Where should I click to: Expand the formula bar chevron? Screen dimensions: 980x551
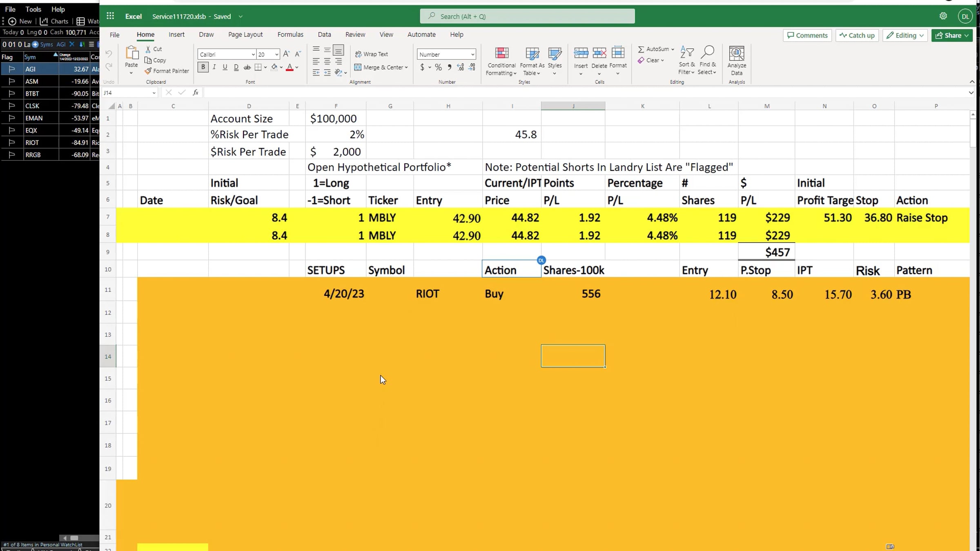click(x=971, y=93)
